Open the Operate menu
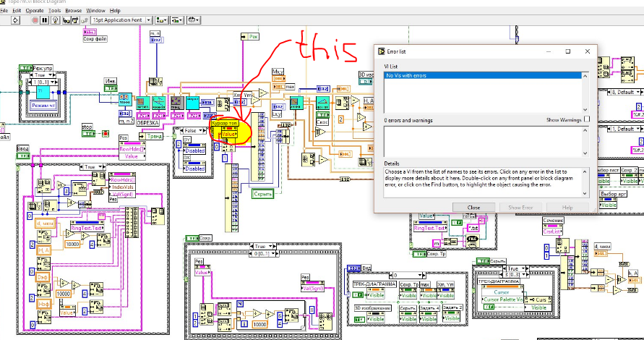This screenshot has height=340, width=644. [35, 10]
